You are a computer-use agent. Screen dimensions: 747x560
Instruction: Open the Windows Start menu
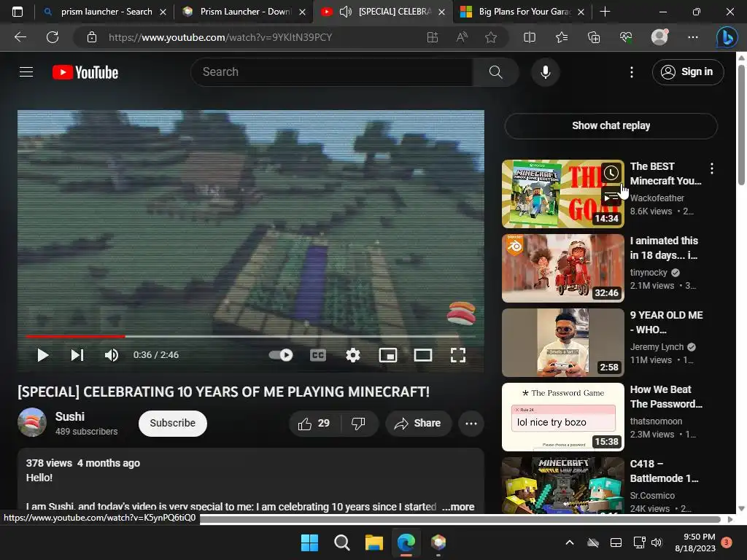[309, 542]
